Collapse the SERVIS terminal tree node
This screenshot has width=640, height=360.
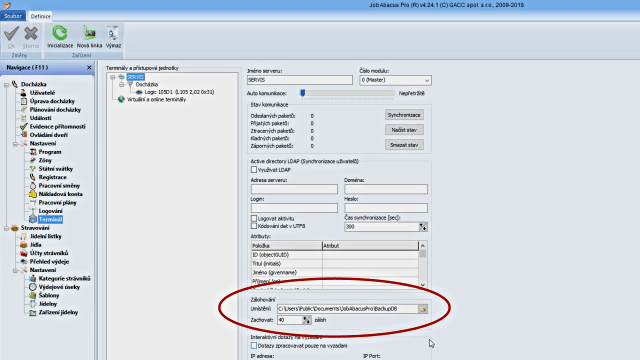click(113, 77)
